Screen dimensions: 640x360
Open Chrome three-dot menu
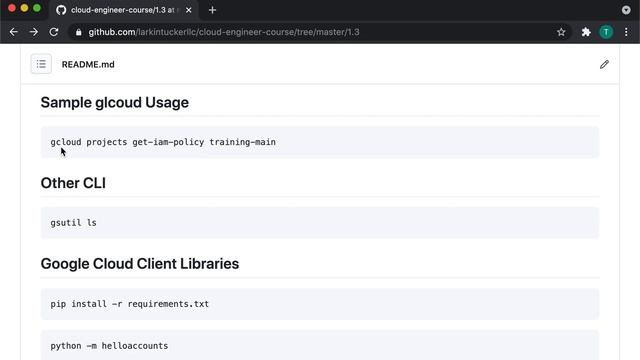(x=626, y=32)
